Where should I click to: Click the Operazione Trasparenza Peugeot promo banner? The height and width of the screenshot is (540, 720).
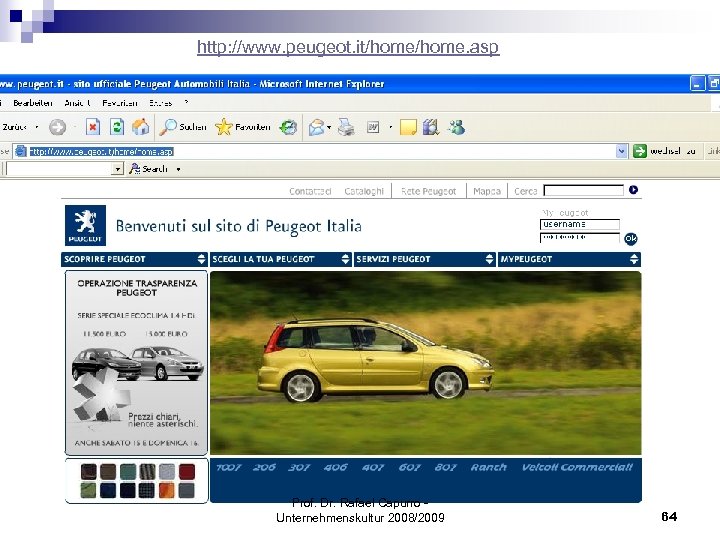tap(136, 362)
